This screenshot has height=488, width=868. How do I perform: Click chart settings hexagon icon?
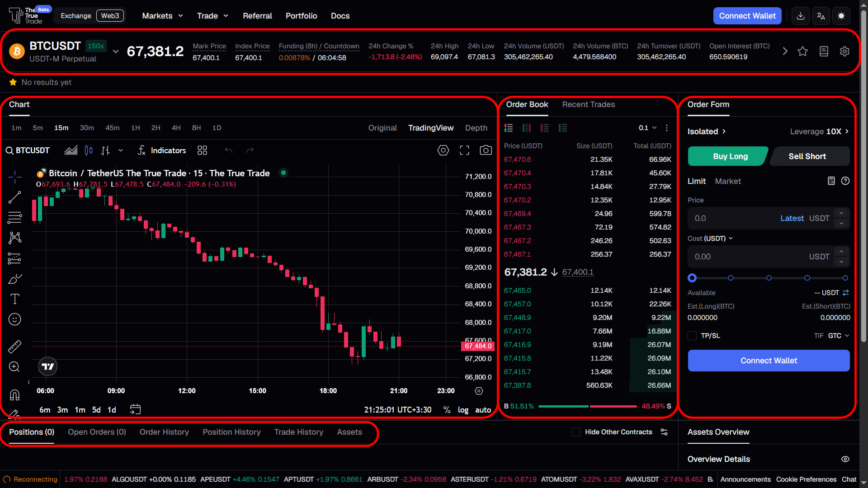[x=443, y=150]
